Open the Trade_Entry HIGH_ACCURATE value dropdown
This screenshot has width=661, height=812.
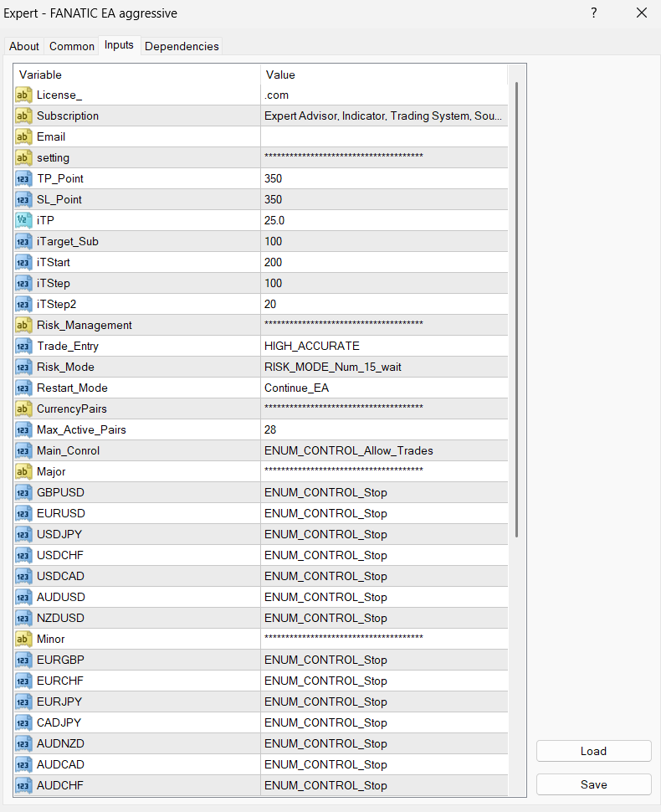coord(383,347)
